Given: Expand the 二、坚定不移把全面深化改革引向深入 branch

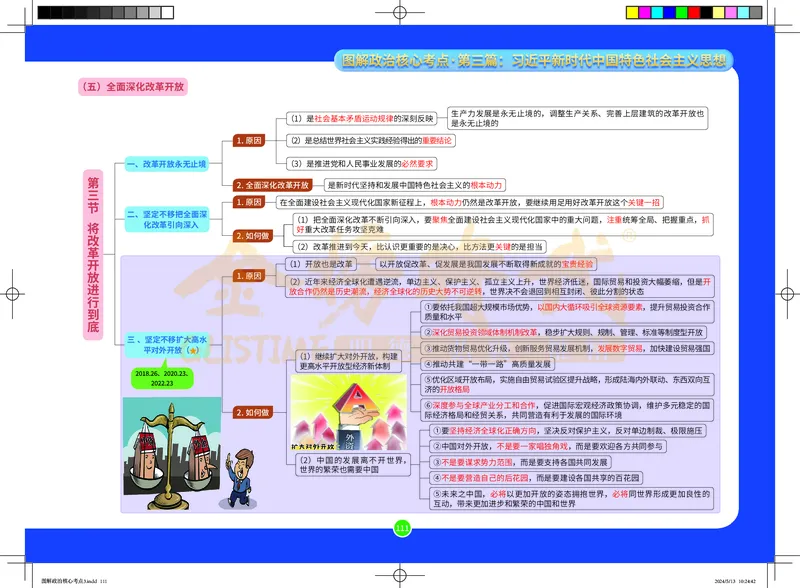Looking at the screenshot, I should pyautogui.click(x=166, y=218).
